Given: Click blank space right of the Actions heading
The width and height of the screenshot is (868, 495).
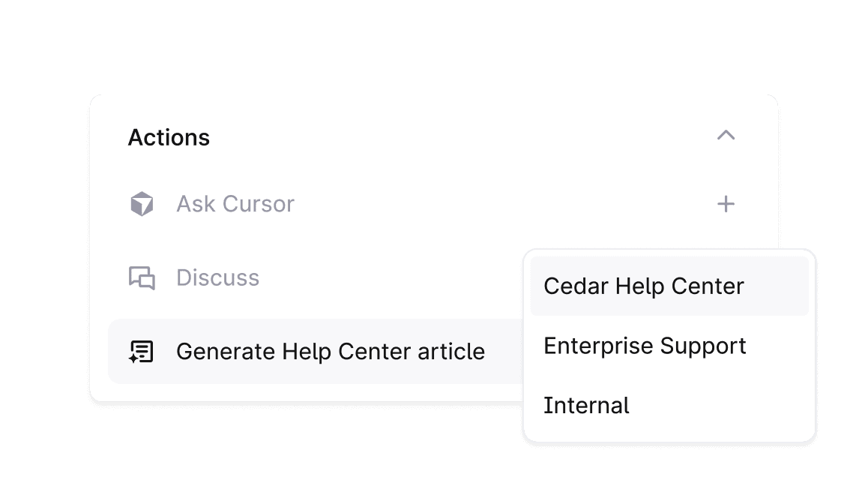Looking at the screenshot, I should (450, 138).
